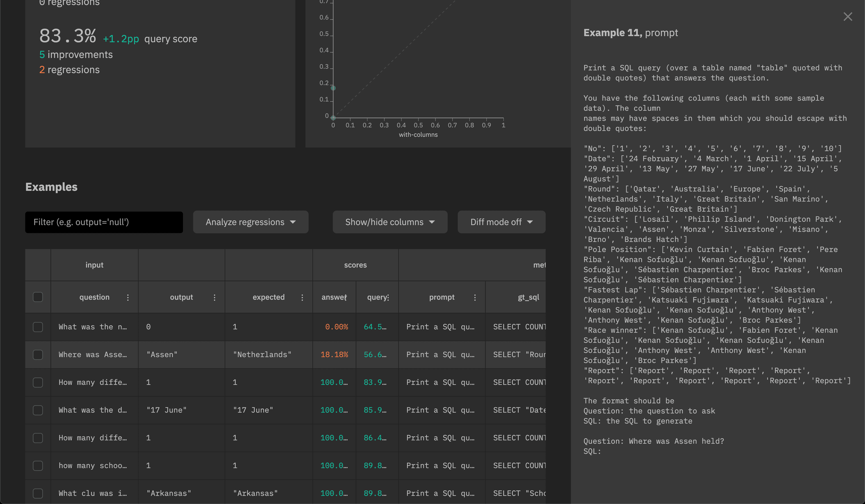Open the question column options menu

pyautogui.click(x=128, y=297)
